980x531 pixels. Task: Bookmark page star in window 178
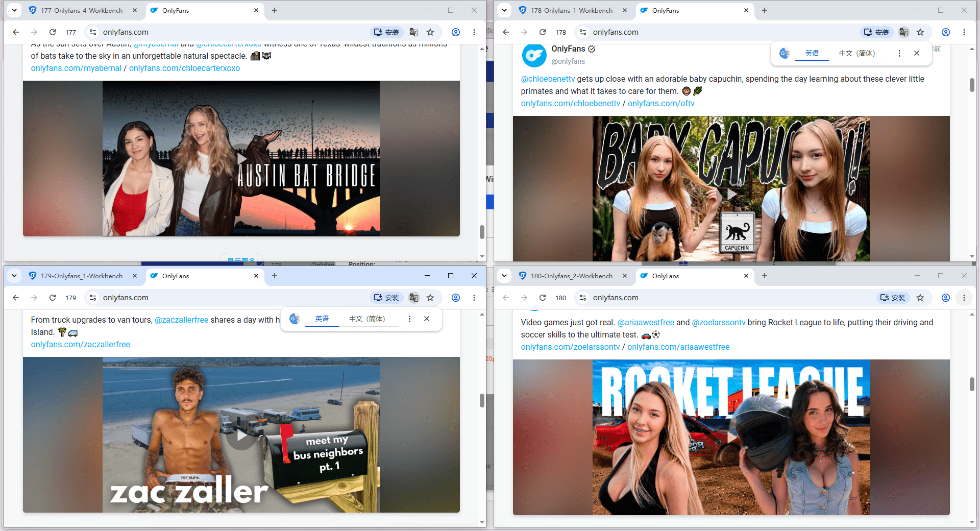[920, 32]
